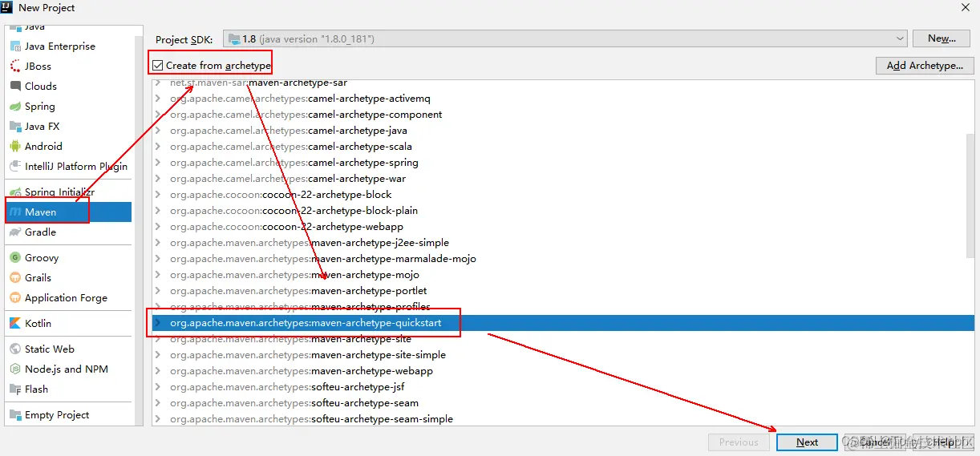Click the Clouds icon in sidebar

(x=16, y=87)
